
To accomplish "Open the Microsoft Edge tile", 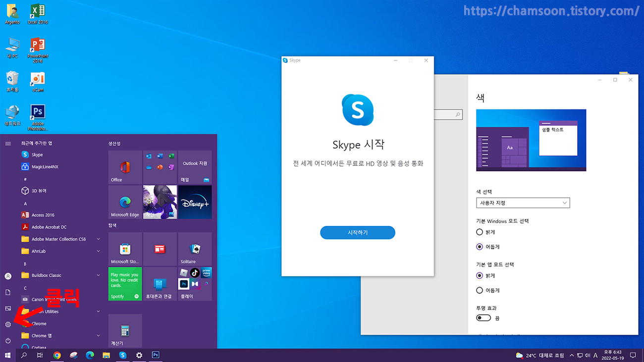I will coord(125,202).
